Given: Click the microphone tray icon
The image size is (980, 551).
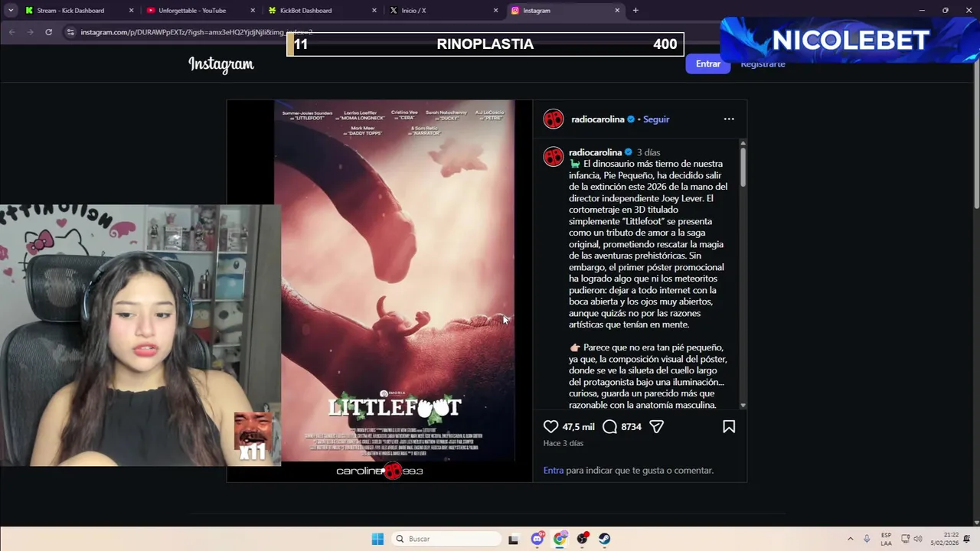Looking at the screenshot, I should [867, 539].
